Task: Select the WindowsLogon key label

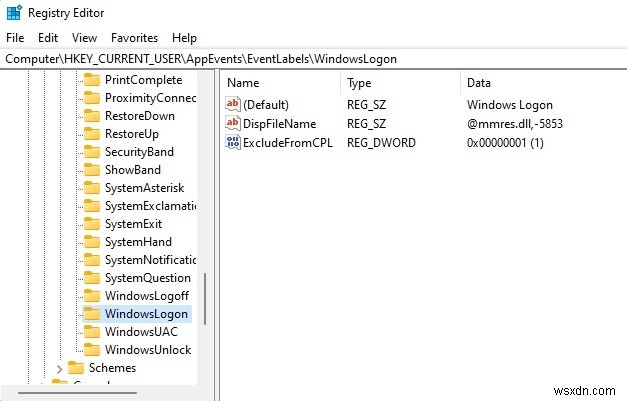Action: coord(146,314)
